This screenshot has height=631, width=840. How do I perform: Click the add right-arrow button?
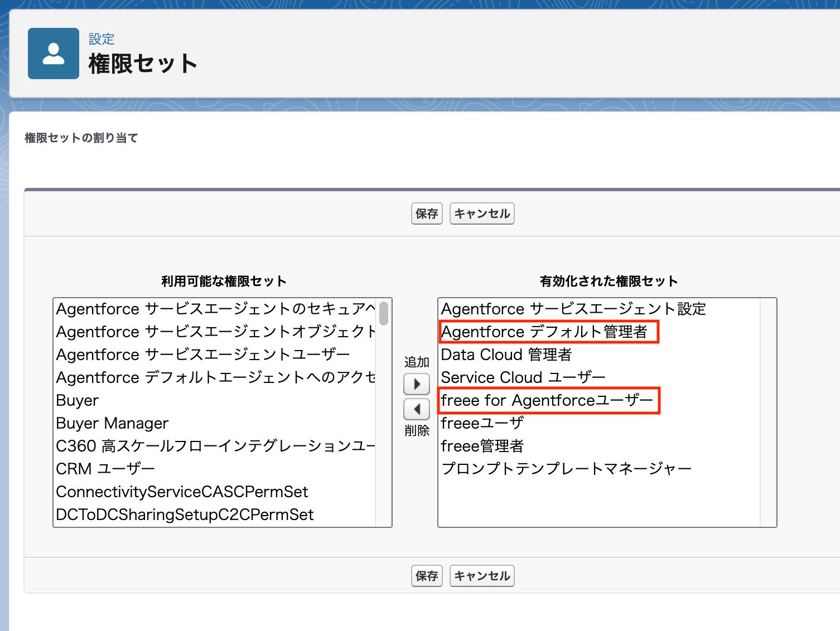pos(417,384)
